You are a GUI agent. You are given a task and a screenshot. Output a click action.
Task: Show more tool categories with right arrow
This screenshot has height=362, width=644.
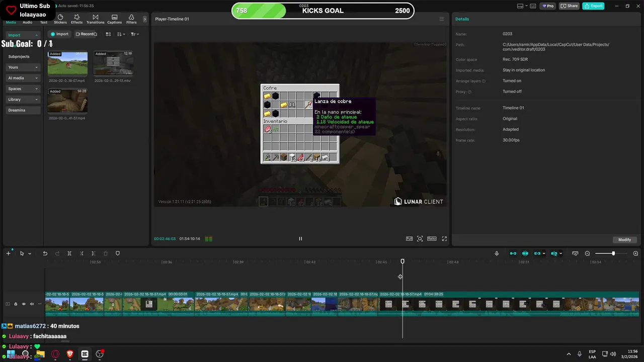[145, 19]
